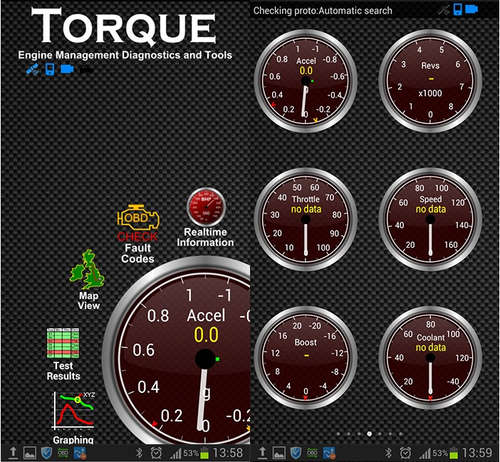This screenshot has width=500, height=462.
Task: Tap Bluetooth icon in 13:59 status bar
Action: (x=388, y=453)
